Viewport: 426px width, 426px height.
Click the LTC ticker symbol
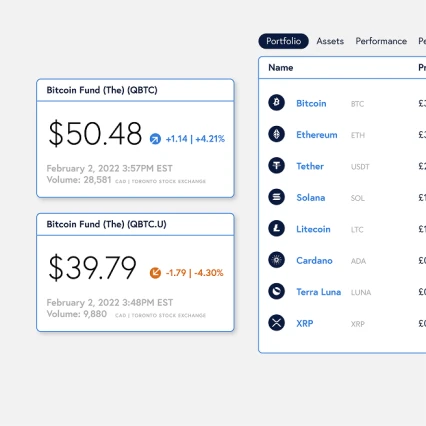357,230
